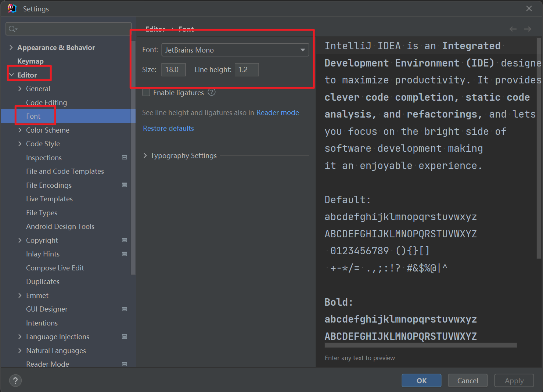
Task: Open help with the question mark button
Action: 15,381
